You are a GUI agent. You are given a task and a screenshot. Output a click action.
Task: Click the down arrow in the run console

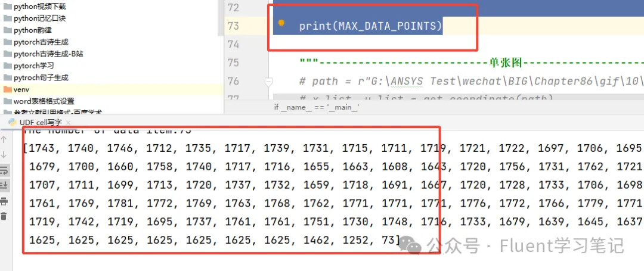tap(4, 155)
